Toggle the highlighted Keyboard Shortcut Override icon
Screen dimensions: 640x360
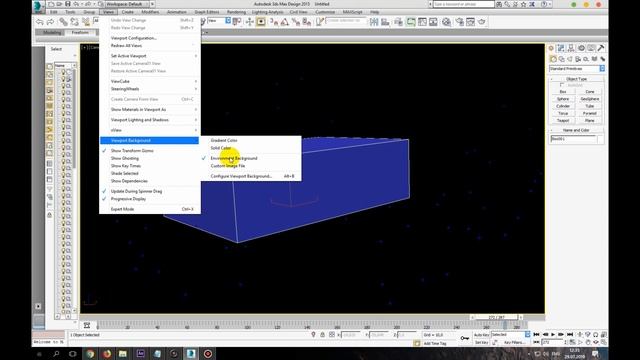pos(261,22)
